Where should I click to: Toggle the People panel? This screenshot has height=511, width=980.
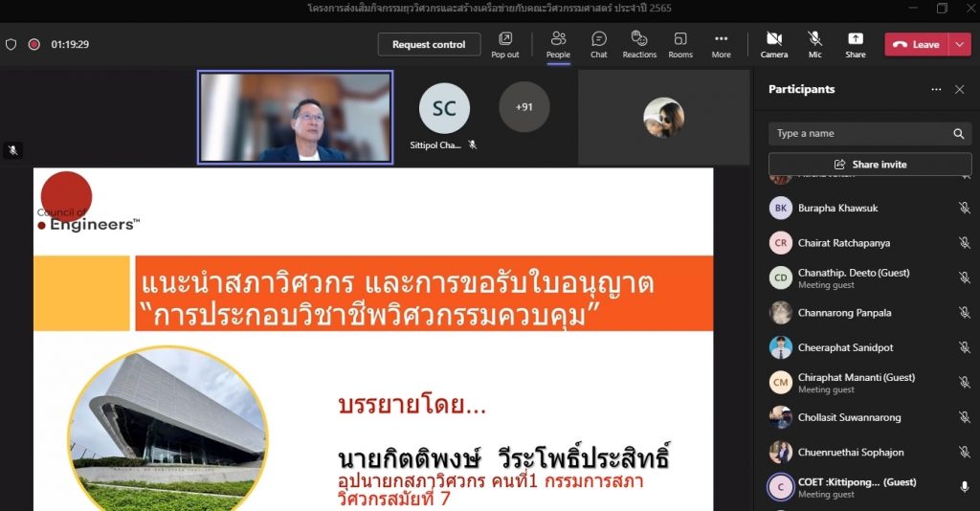tap(558, 44)
